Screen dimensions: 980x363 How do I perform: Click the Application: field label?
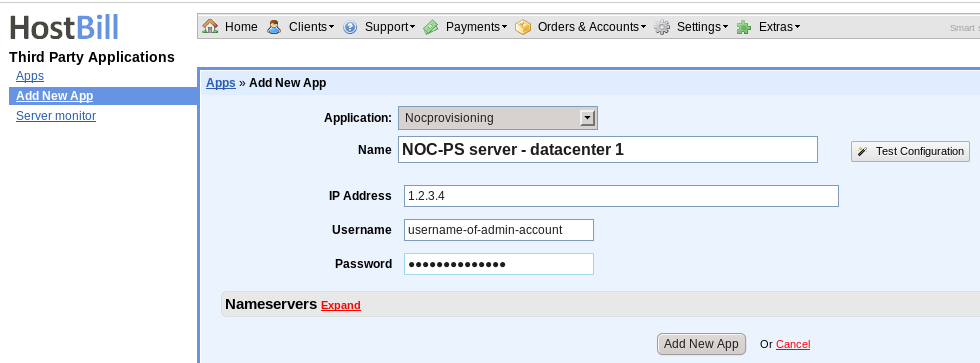tap(358, 118)
